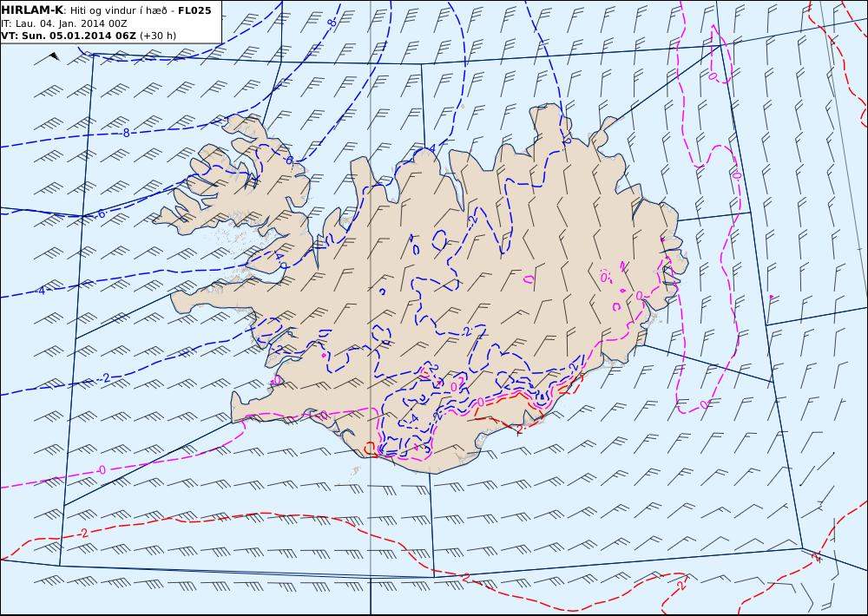Click the 'IT: Lau. 04. Jan. 2014 00Z' line
868x616 pixels.
63,23
